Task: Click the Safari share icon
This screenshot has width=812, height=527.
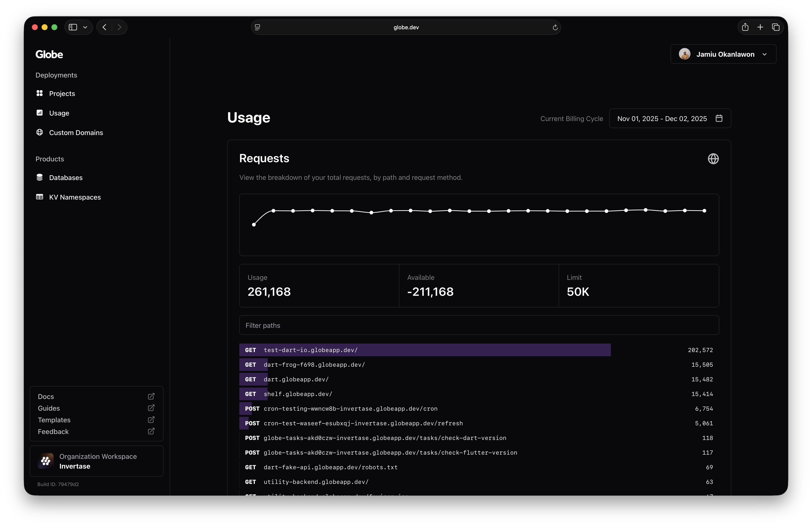Action: [x=745, y=27]
